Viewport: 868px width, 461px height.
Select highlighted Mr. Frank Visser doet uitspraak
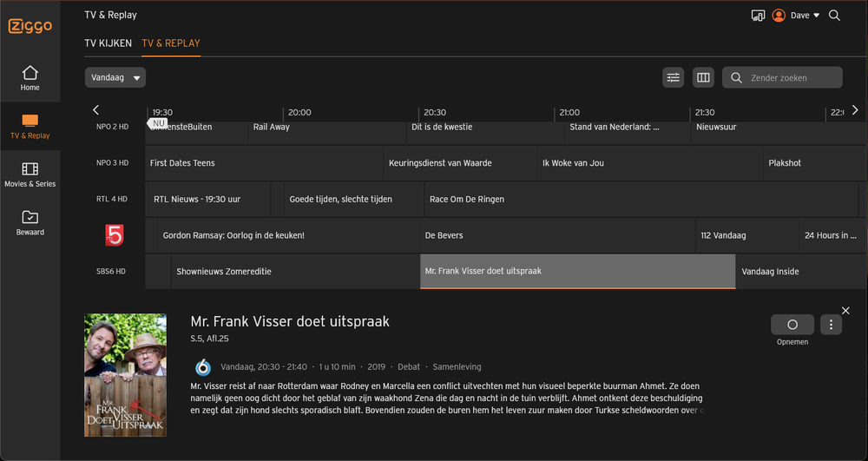pyautogui.click(x=578, y=271)
